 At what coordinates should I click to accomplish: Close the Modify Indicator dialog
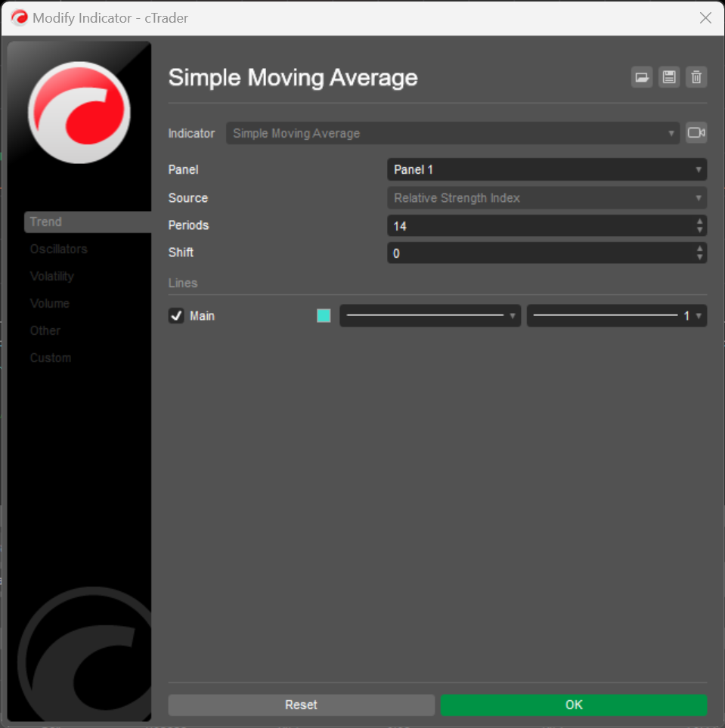[705, 18]
